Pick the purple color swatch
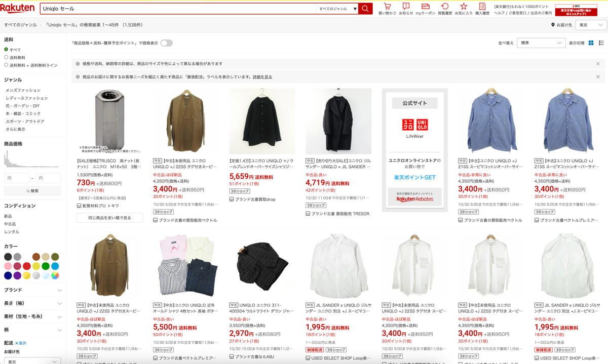 pos(18,275)
